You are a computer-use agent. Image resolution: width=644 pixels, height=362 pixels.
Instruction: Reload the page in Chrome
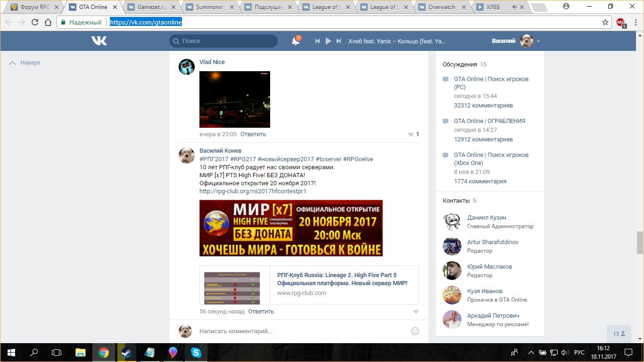click(x=35, y=22)
